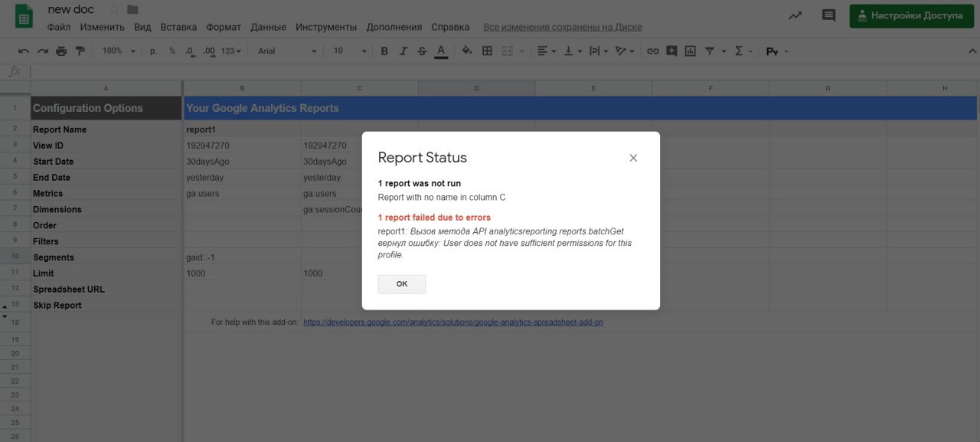The height and width of the screenshot is (442, 980).
Task: Open the Данные menu
Action: (269, 27)
